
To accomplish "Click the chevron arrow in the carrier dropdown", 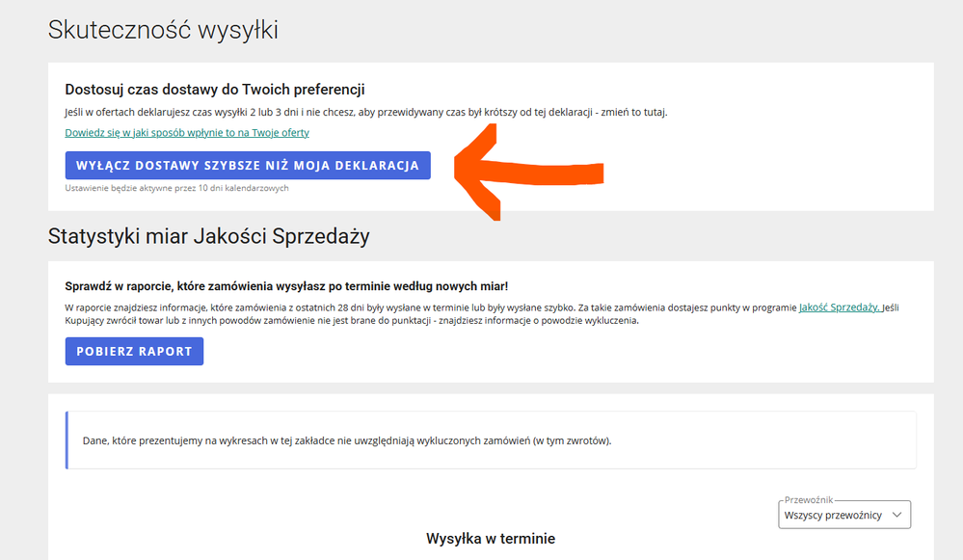I will point(896,516).
